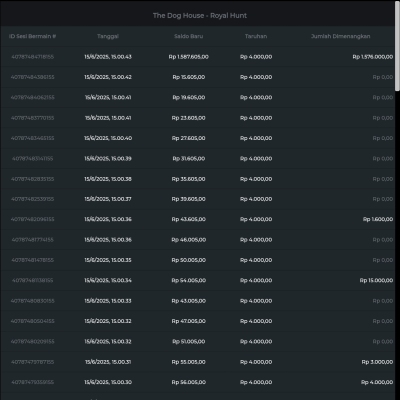
Task: Click the 'Jumlah Dimenangkan' column header
Action: click(340, 36)
